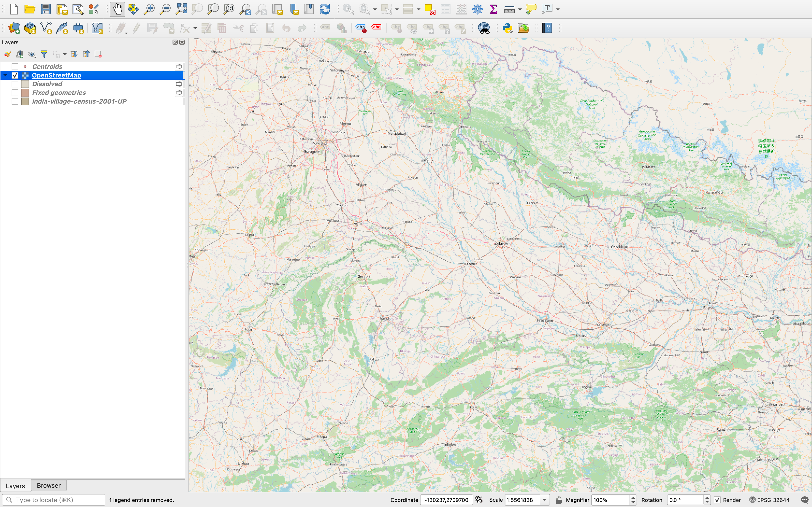Switch to the Layers tab
This screenshot has width=812, height=507.
15,486
